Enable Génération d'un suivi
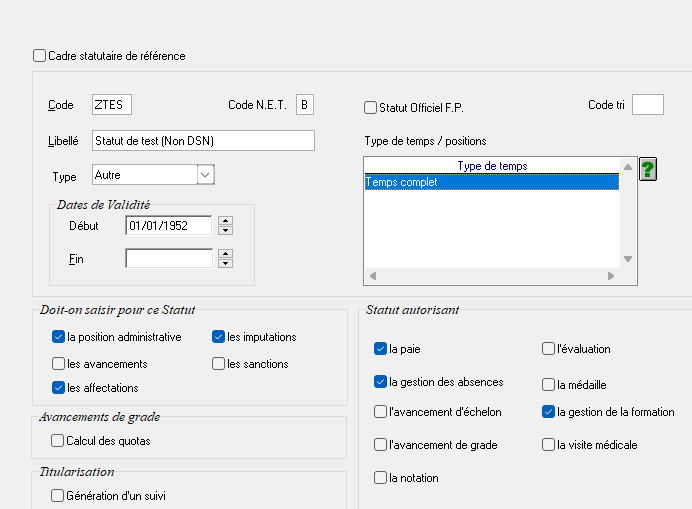692x509 pixels. coord(57,496)
